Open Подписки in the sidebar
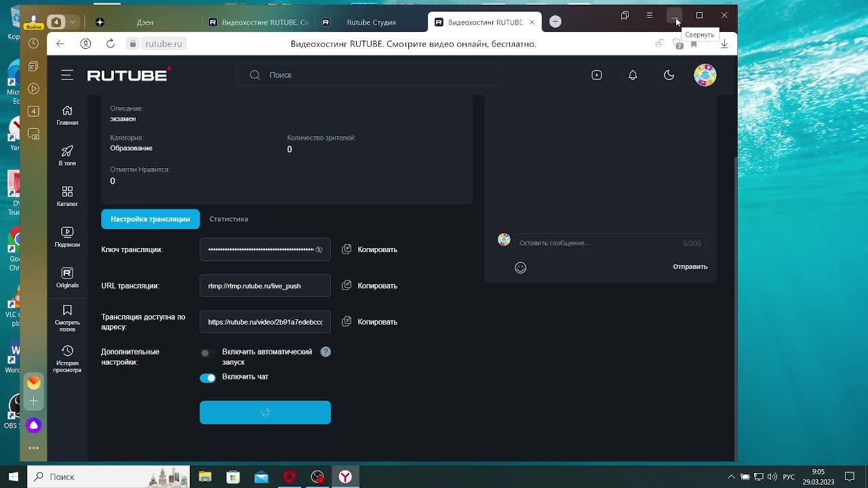This screenshot has height=488, width=868. [x=67, y=237]
